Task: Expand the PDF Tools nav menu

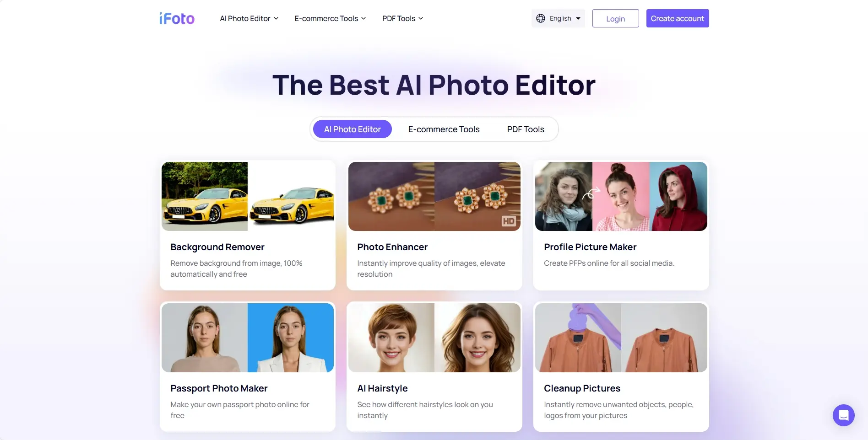Action: [402, 18]
